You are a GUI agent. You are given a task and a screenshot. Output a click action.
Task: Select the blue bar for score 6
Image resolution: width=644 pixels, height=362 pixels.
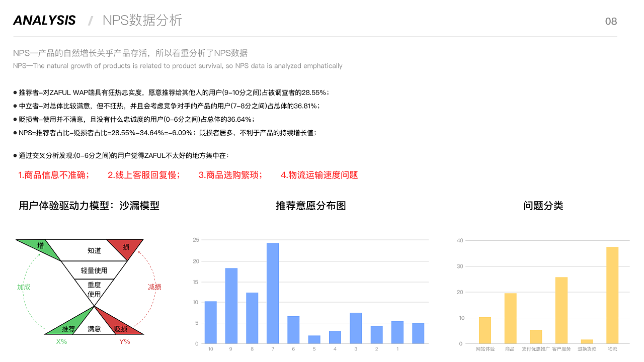click(293, 330)
